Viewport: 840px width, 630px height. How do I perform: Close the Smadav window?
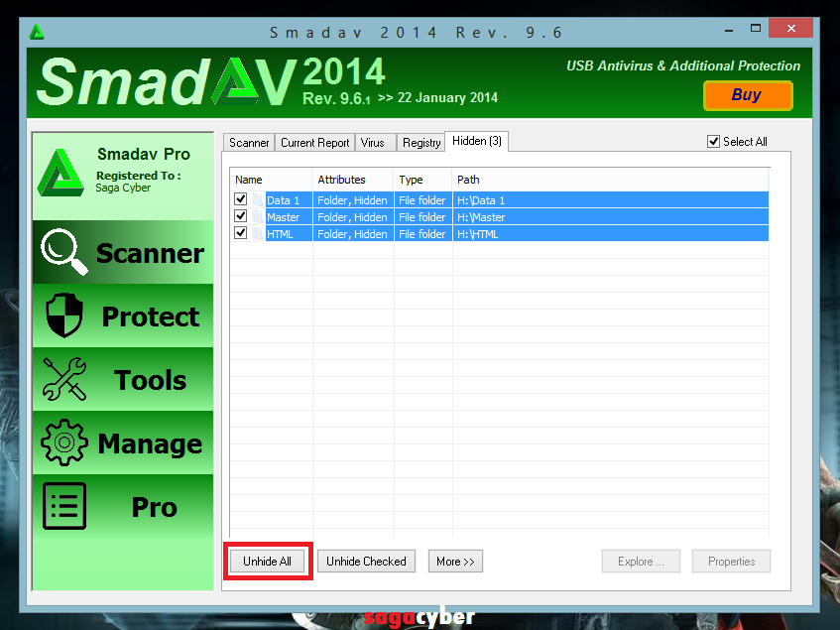pos(791,28)
